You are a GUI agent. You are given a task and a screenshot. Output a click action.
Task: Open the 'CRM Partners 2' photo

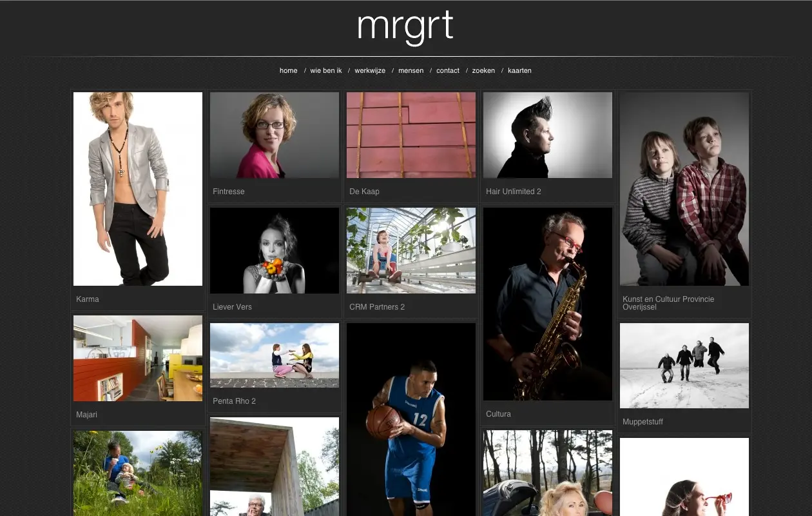(411, 250)
